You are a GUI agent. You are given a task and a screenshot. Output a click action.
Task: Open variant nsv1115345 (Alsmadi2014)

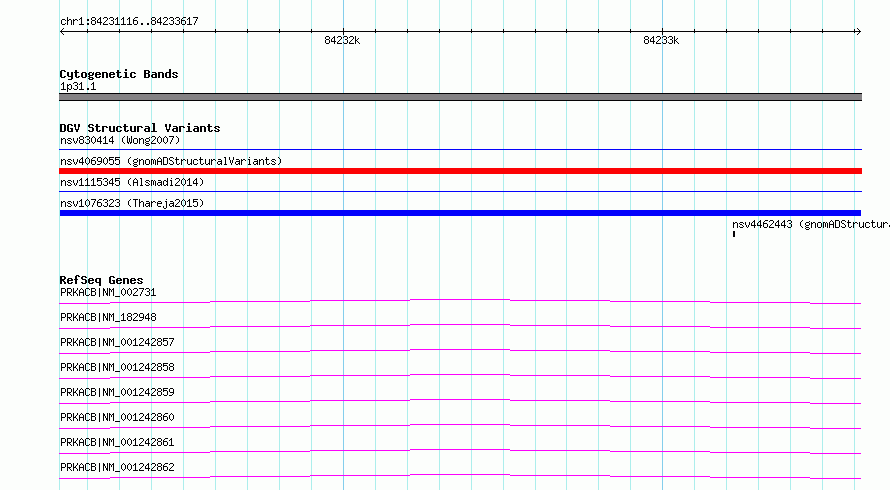132,182
